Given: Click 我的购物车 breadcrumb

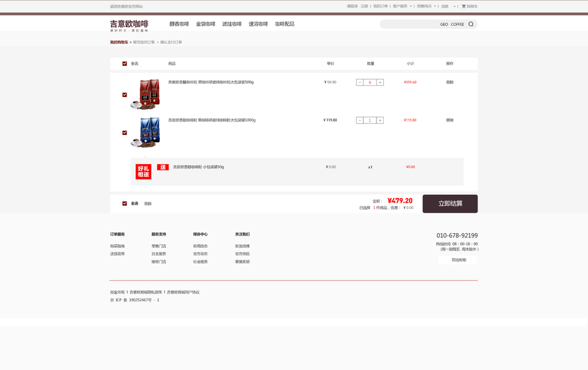Looking at the screenshot, I should 119,43.
